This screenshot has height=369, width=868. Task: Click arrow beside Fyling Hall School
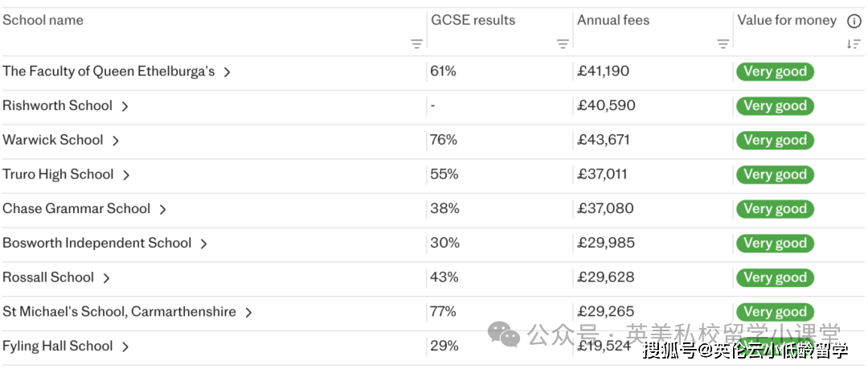point(125,347)
